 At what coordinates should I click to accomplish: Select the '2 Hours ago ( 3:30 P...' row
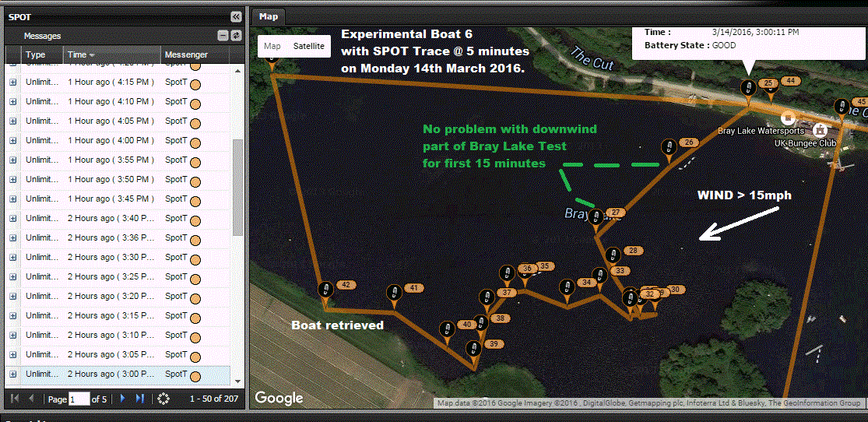pos(118,257)
